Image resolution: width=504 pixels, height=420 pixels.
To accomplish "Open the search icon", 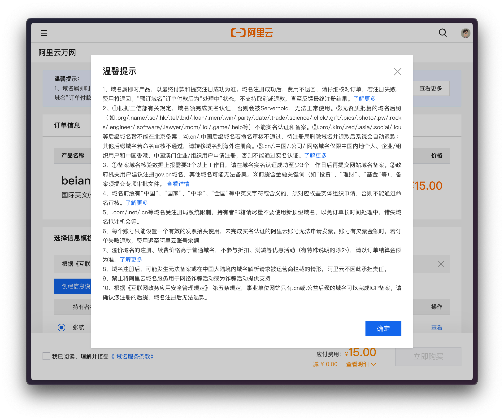I will (x=443, y=33).
